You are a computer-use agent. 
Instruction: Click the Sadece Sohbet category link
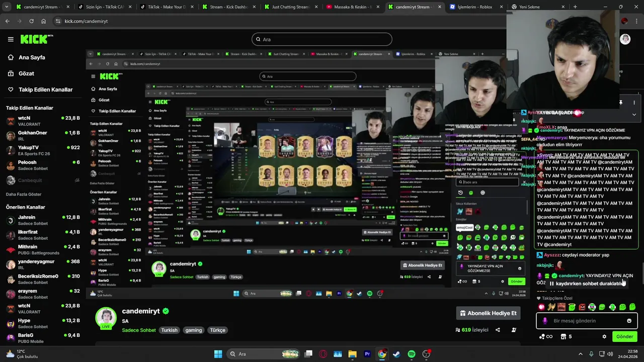pyautogui.click(x=139, y=330)
